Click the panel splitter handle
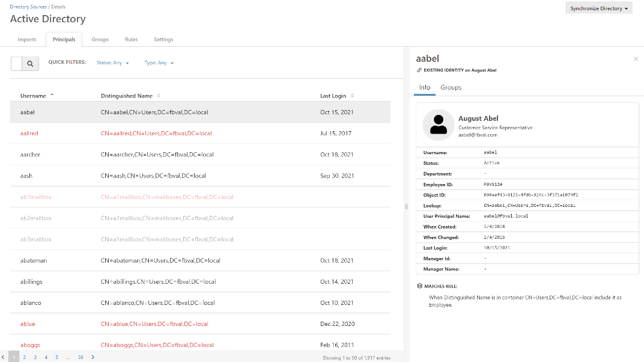Viewport: 644px width, 362px height. (406, 207)
